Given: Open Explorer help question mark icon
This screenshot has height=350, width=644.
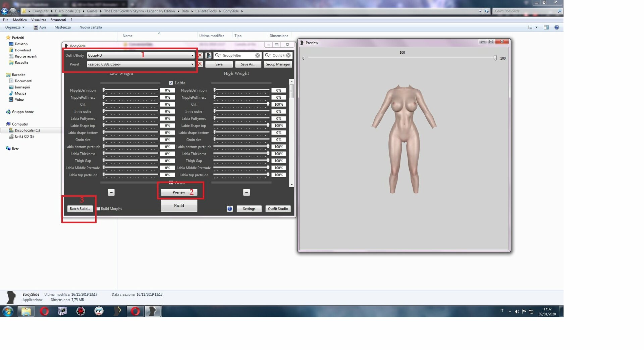Looking at the screenshot, I should [x=557, y=27].
